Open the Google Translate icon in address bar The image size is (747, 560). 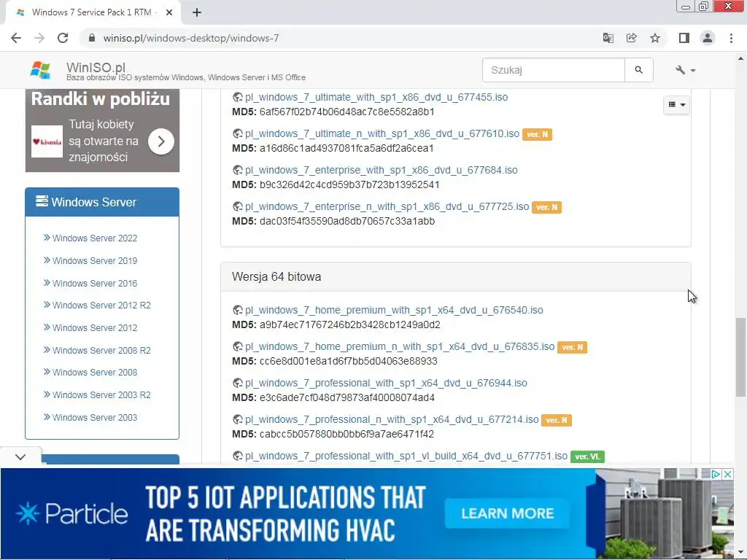click(x=608, y=38)
